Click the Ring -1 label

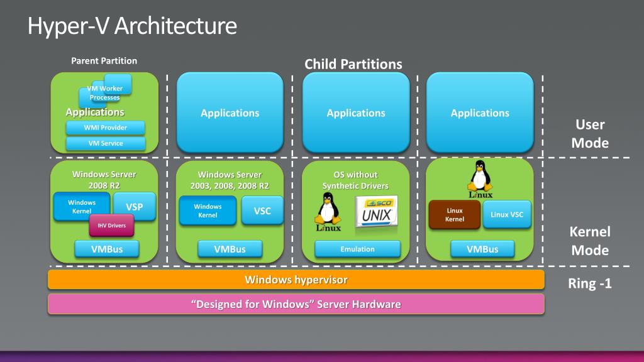590,283
